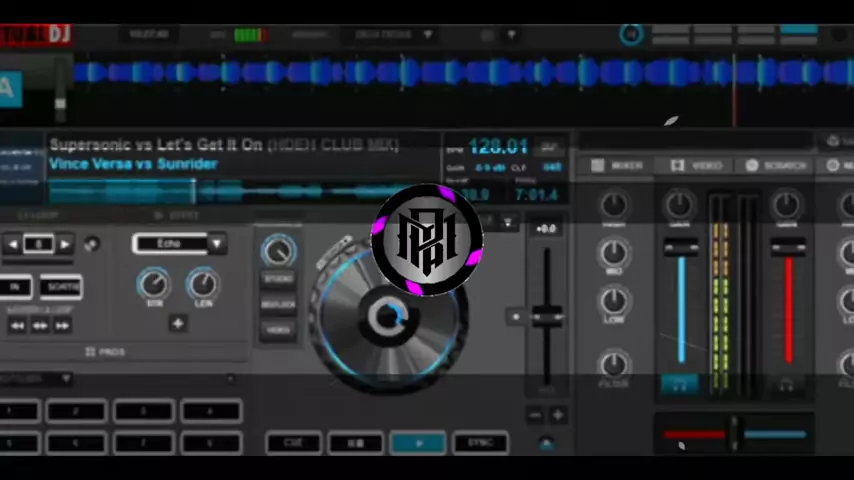854x480 pixels.
Task: Click the pitch plus button
Action: [x=557, y=415]
